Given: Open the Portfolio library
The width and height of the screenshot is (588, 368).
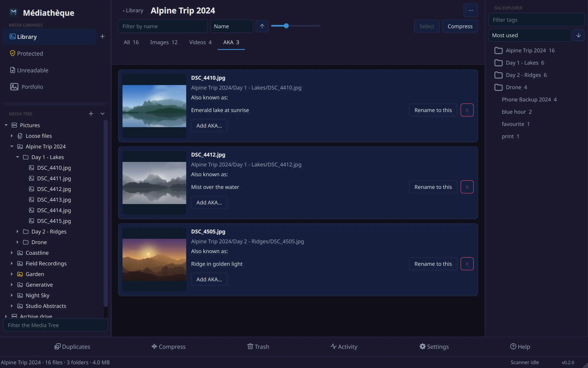Looking at the screenshot, I should tap(26, 87).
